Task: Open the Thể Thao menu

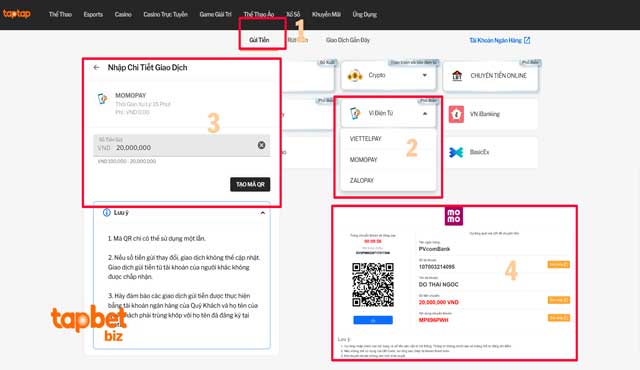Action: point(60,14)
